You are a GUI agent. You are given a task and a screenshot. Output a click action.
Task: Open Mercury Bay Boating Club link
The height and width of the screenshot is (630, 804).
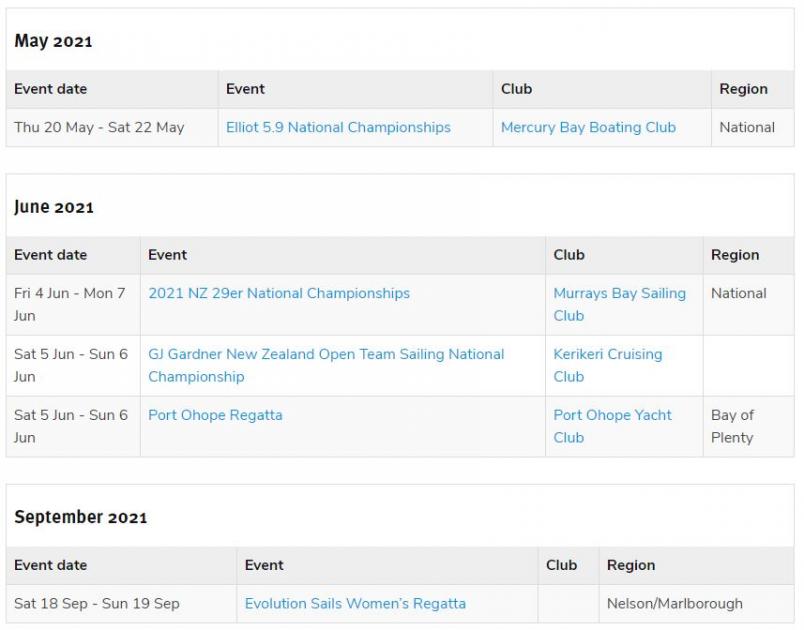pyautogui.click(x=588, y=128)
